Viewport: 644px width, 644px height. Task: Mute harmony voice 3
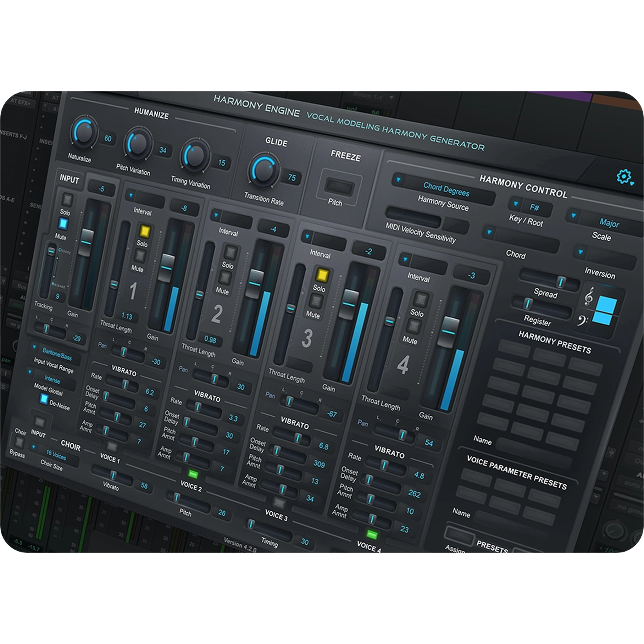pos(316,301)
